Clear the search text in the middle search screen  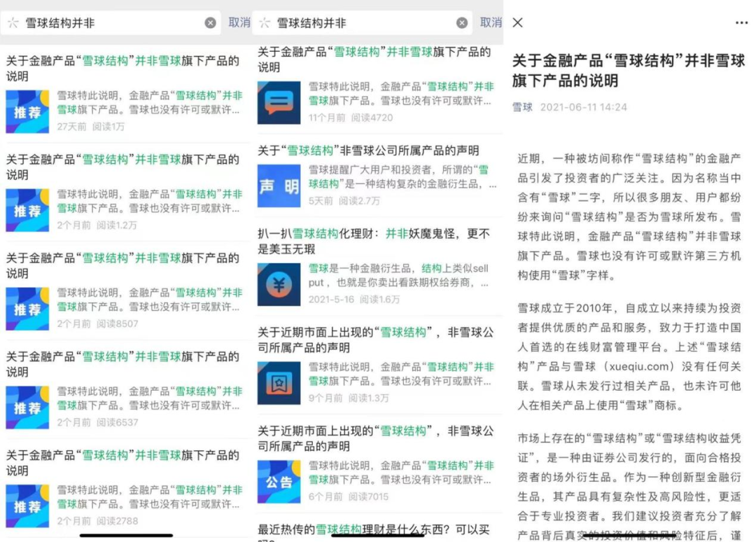(x=462, y=22)
